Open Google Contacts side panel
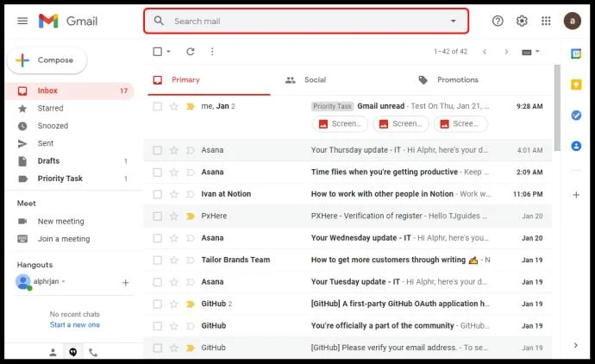The image size is (595, 364). (x=576, y=146)
